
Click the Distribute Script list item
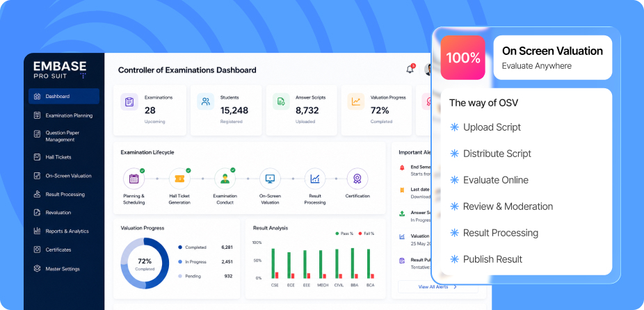tap(491, 154)
